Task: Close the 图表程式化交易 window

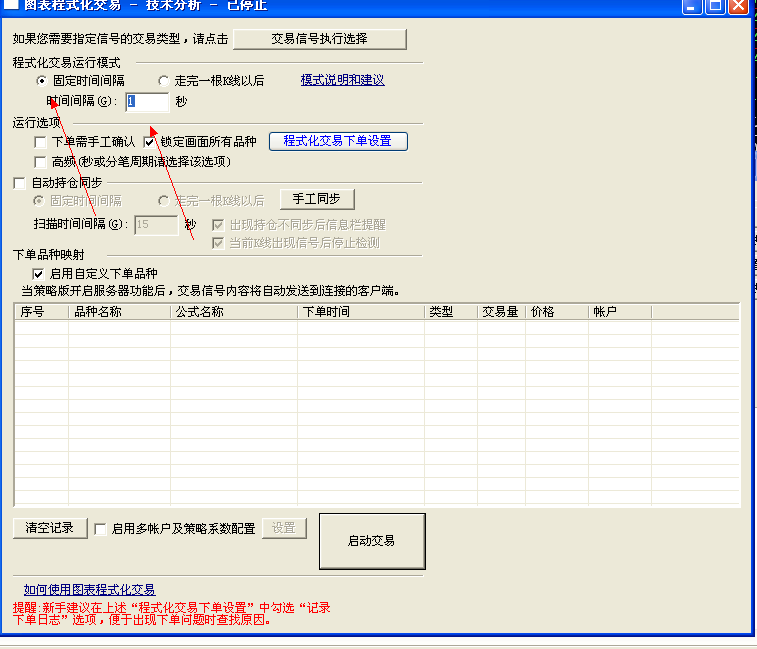Action: click(739, 6)
